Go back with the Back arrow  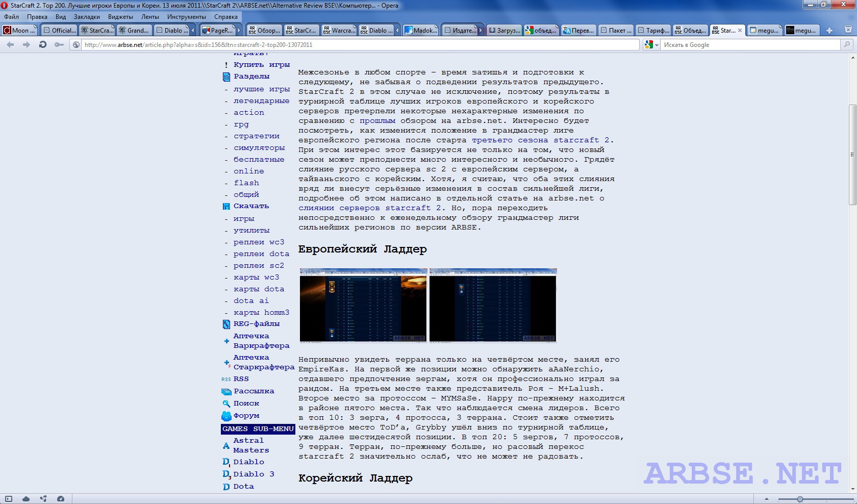pyautogui.click(x=10, y=45)
